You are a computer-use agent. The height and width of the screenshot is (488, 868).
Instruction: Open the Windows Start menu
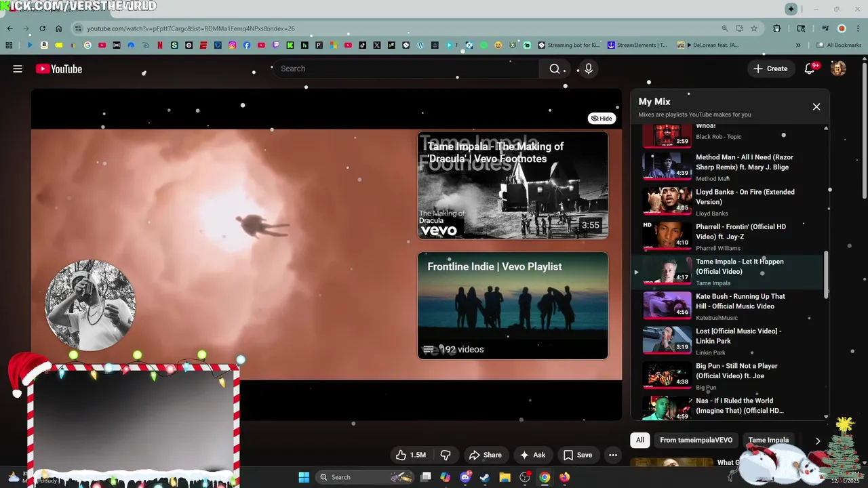304,477
